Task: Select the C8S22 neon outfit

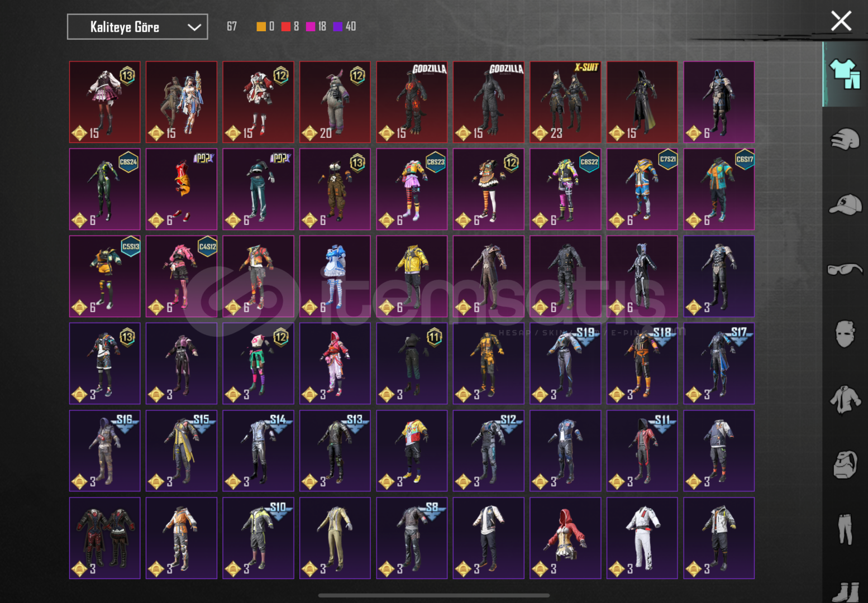Action: coord(565,189)
